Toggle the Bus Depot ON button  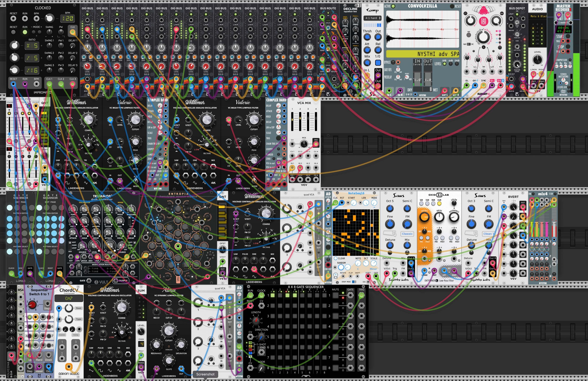coord(517,14)
